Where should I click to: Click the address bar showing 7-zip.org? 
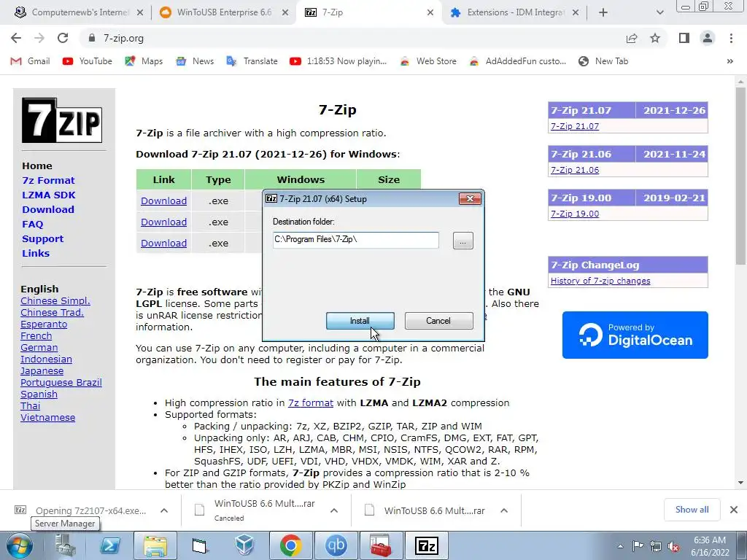[x=352, y=38]
